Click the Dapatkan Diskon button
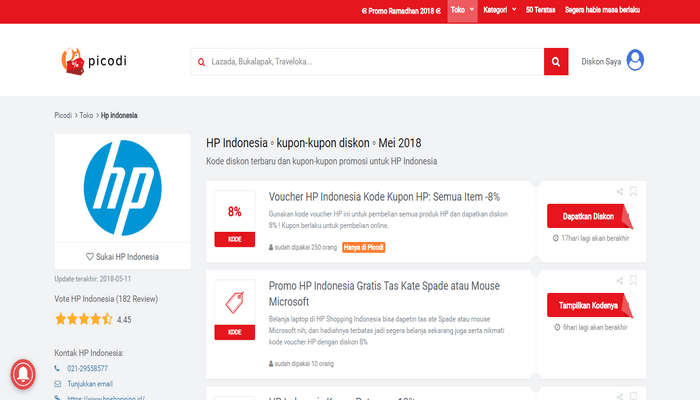 (x=590, y=217)
